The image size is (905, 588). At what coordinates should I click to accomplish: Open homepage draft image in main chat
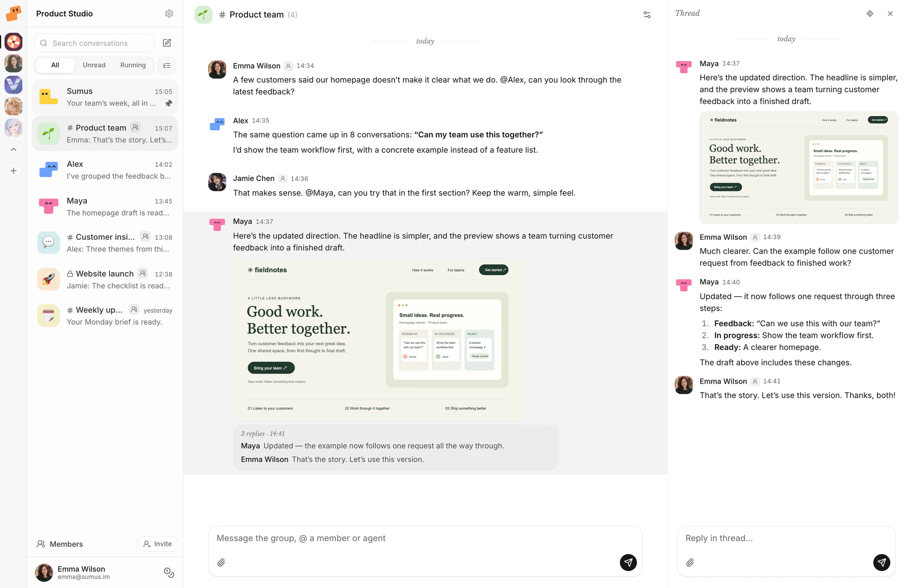378,339
